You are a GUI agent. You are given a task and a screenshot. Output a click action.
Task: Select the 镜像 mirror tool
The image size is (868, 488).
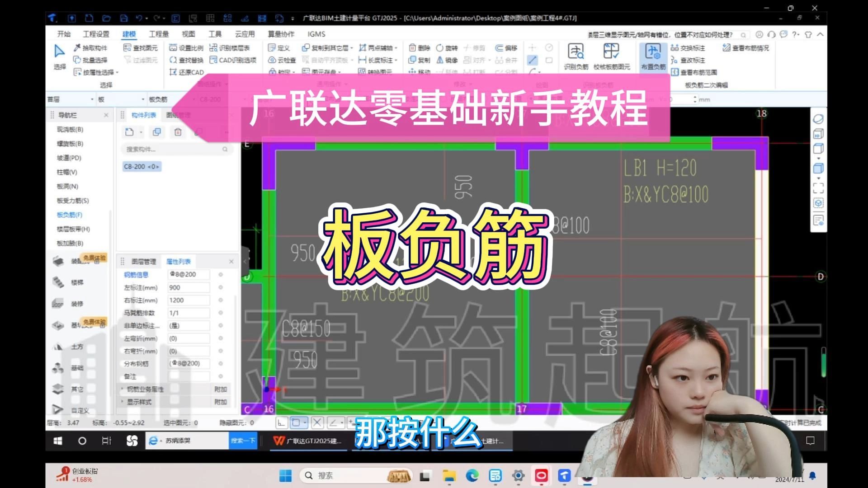coord(447,60)
